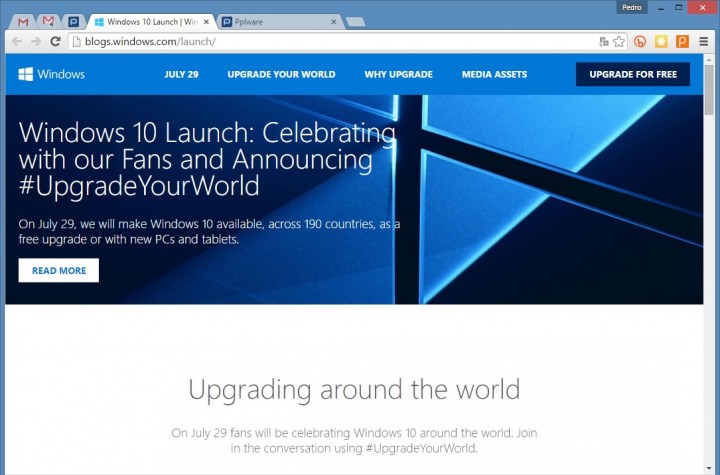Click the vertical scrollbar thumb

click(x=709, y=90)
